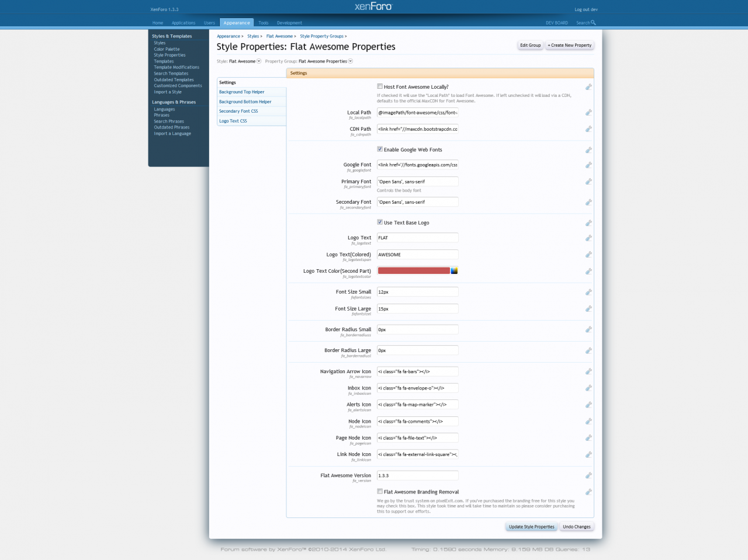The width and height of the screenshot is (748, 560).
Task: Click Create New Property button
Action: tap(570, 45)
